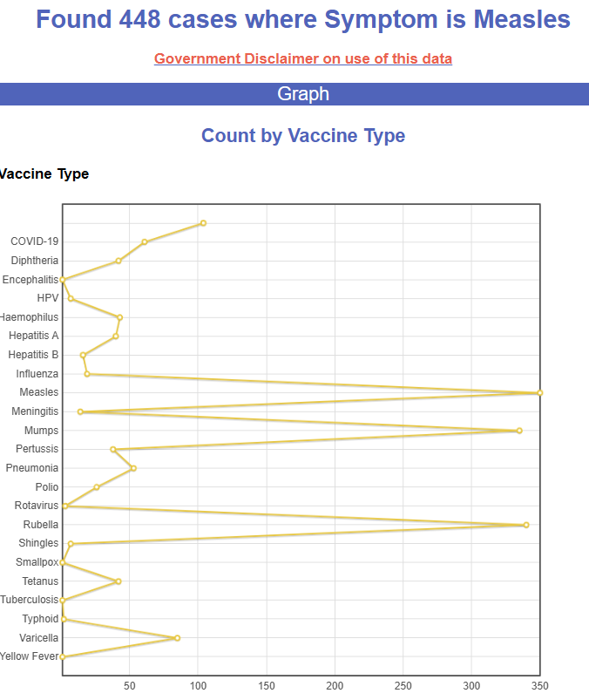Click the Count by Vaccine Type heading

(302, 136)
